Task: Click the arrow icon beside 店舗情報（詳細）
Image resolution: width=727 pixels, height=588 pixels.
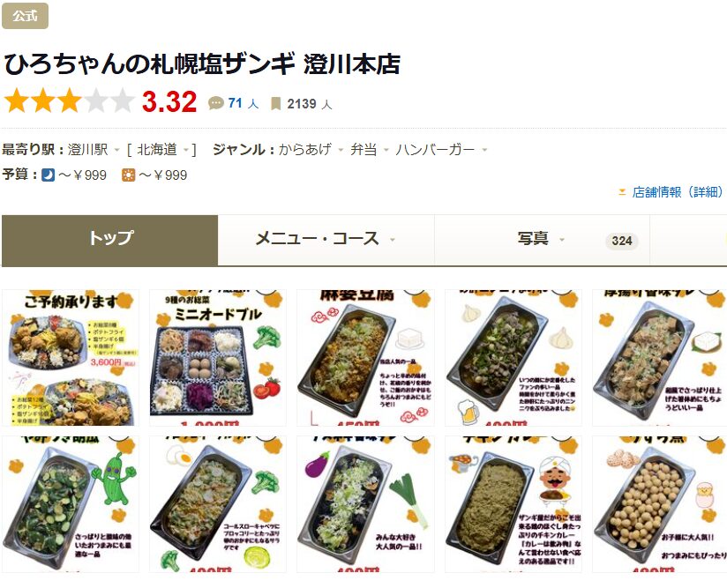Action: 622,192
